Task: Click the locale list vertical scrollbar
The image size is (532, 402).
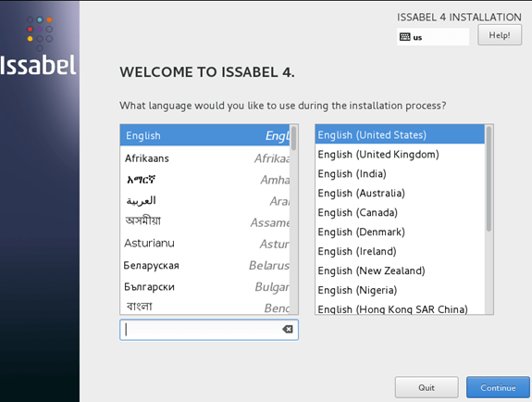Action: (489, 220)
